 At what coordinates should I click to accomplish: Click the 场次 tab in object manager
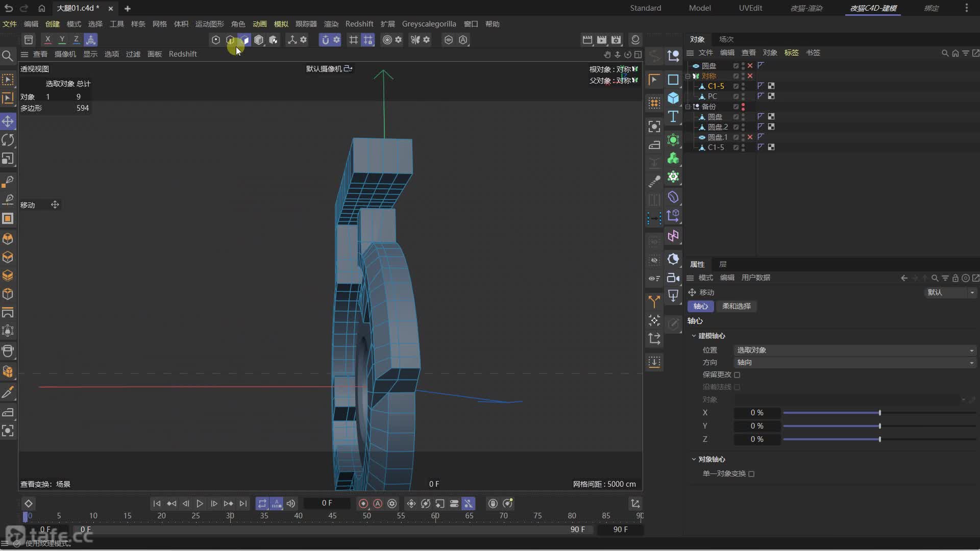(x=726, y=39)
